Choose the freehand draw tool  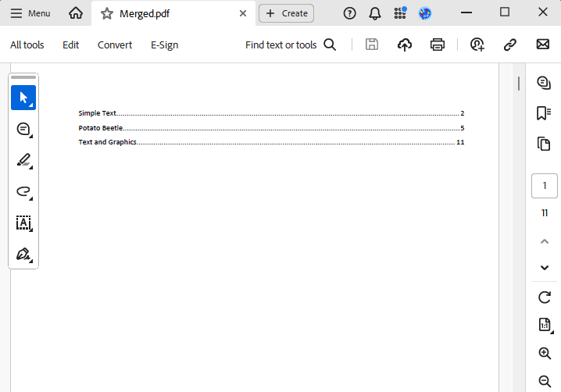[x=23, y=191]
